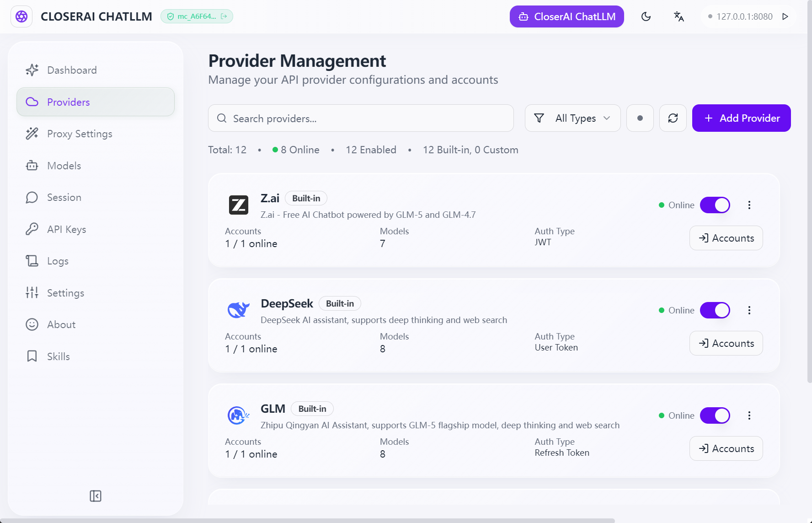This screenshot has width=812, height=523.
Task: Click the "Total: 12" summary text
Action: pyautogui.click(x=227, y=150)
